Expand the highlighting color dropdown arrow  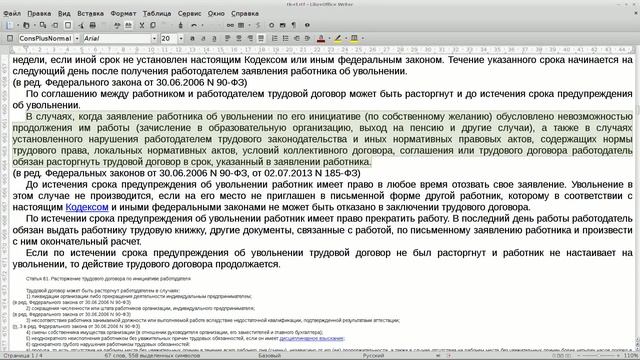pyautogui.click(x=346, y=38)
